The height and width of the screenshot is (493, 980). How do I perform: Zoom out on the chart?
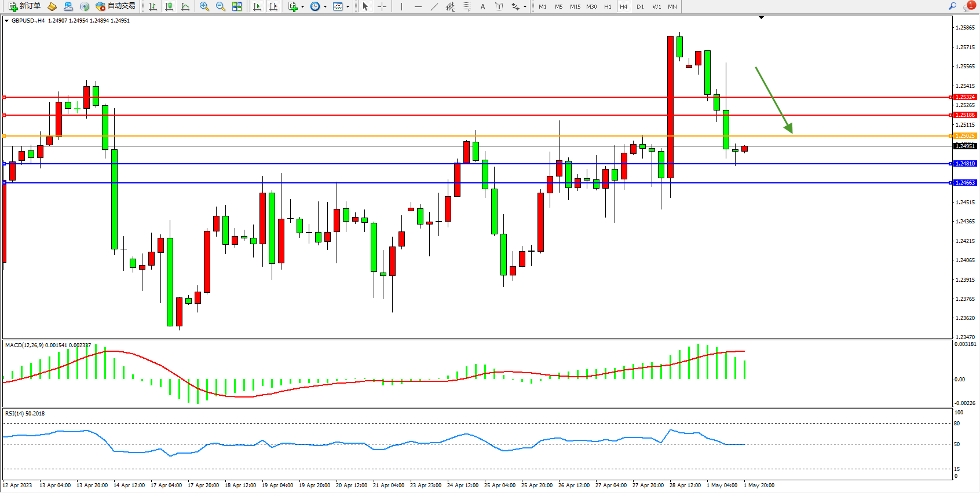(x=221, y=6)
